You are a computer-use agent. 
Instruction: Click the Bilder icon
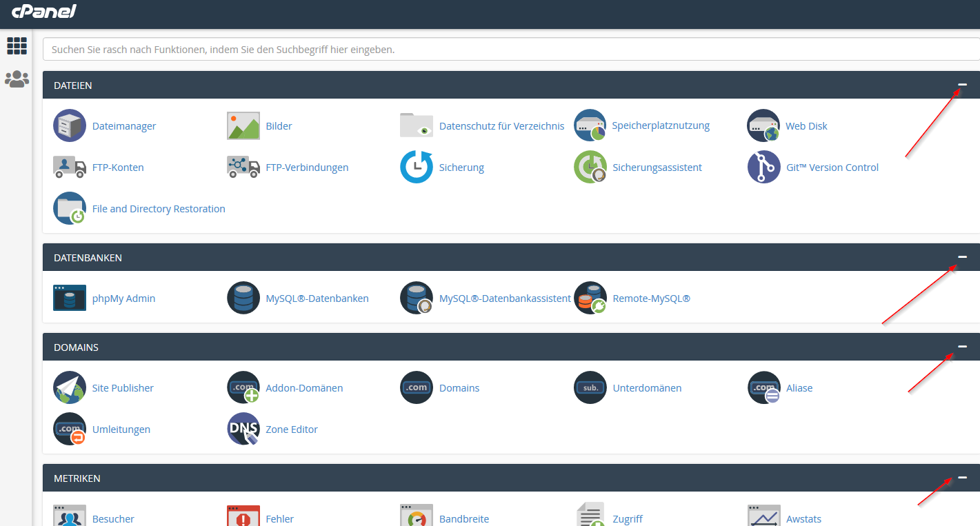click(x=243, y=125)
